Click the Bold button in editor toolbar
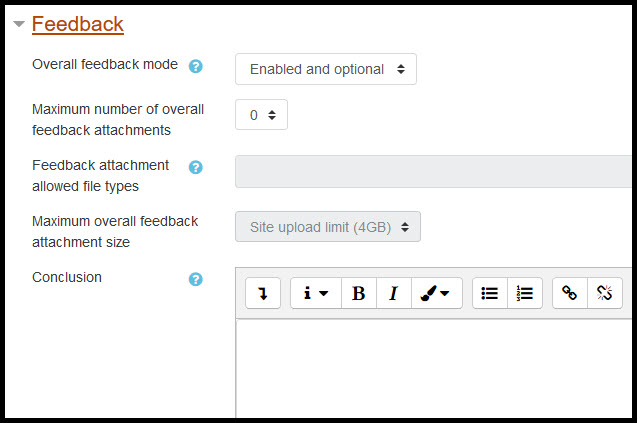Image resolution: width=637 pixels, height=423 pixels. 359,293
